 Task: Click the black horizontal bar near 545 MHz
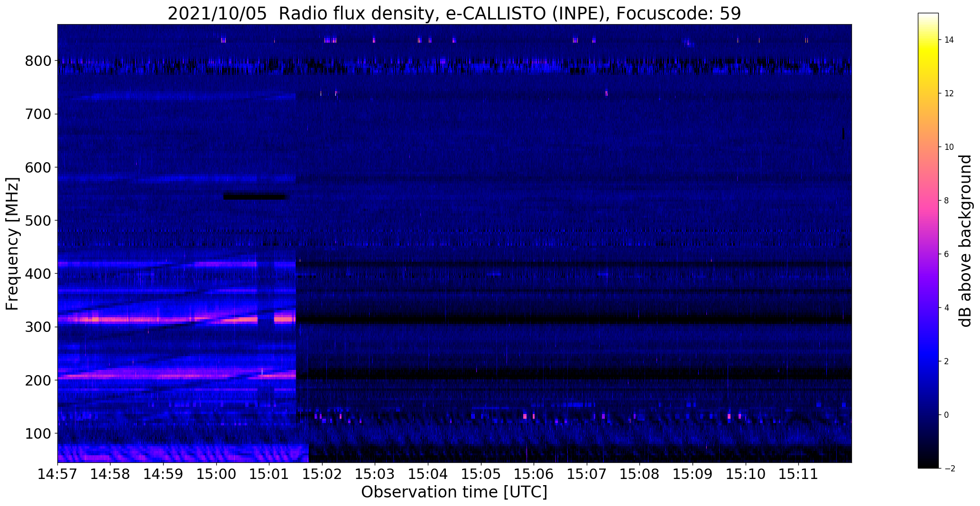pos(256,196)
